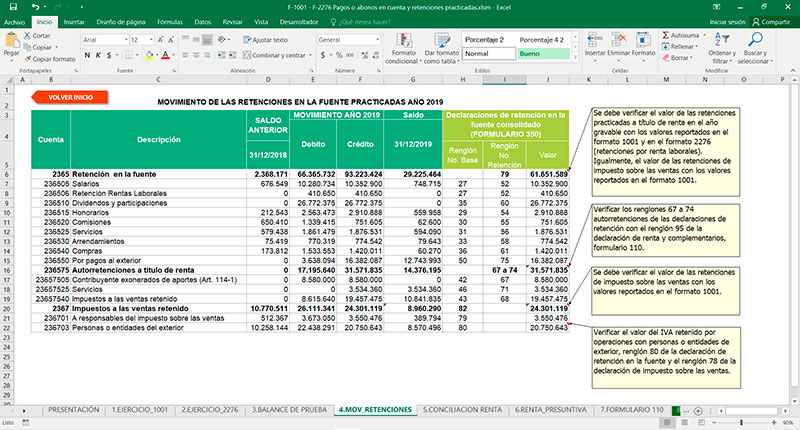Expand the cell styles gallery
Image resolution: width=800 pixels, height=430 pixels.
coord(575,58)
